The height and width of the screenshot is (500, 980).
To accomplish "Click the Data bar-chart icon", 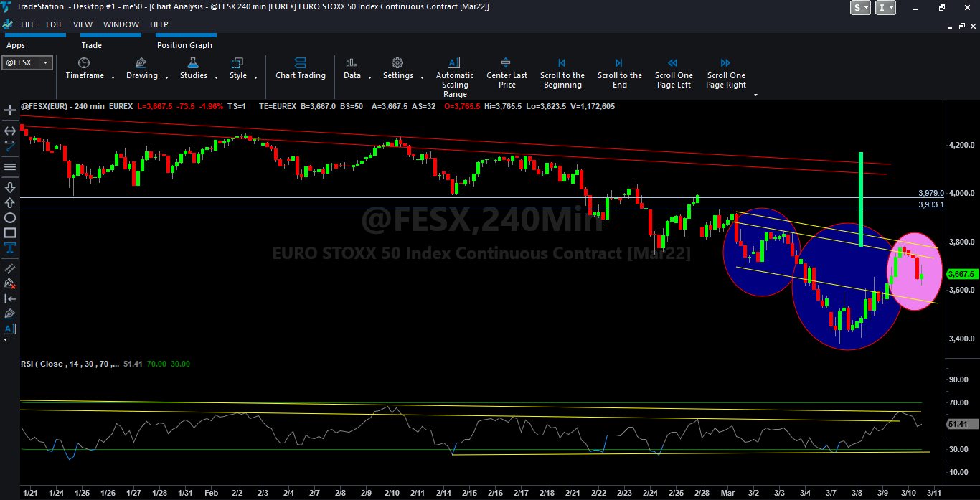I will pos(352,63).
